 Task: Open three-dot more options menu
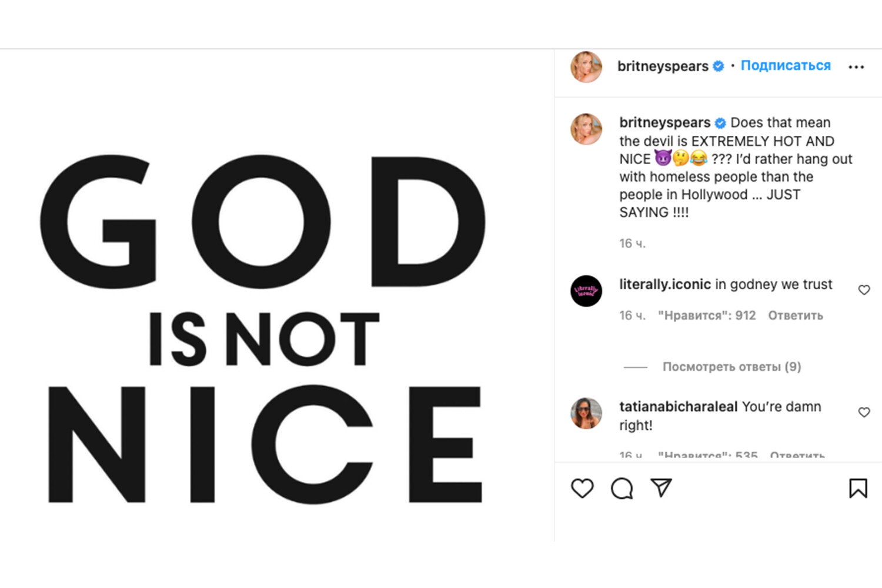[x=856, y=67]
